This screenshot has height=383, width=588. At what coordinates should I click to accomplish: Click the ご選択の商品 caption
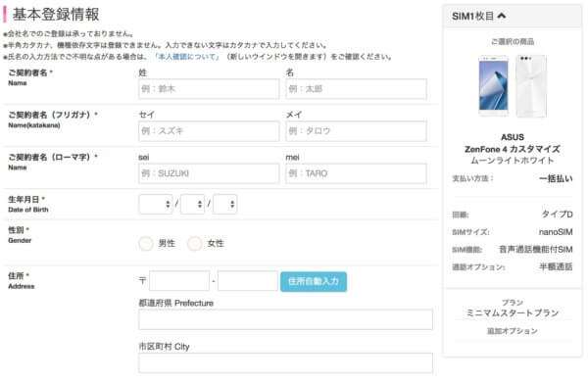click(x=513, y=41)
